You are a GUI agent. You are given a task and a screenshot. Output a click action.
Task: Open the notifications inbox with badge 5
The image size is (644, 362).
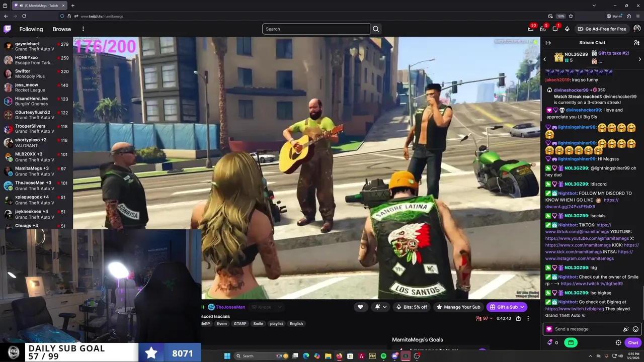(543, 29)
